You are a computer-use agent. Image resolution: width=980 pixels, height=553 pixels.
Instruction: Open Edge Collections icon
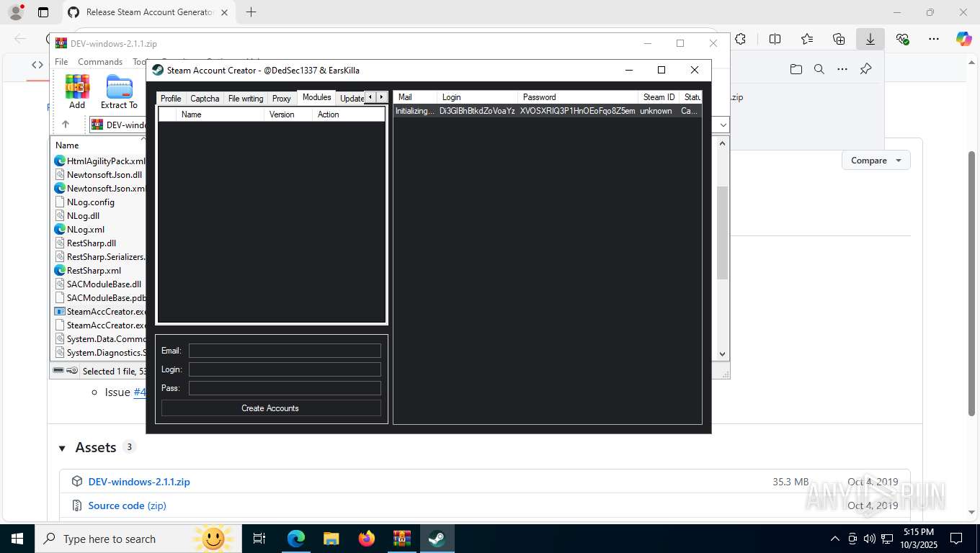[x=839, y=40]
